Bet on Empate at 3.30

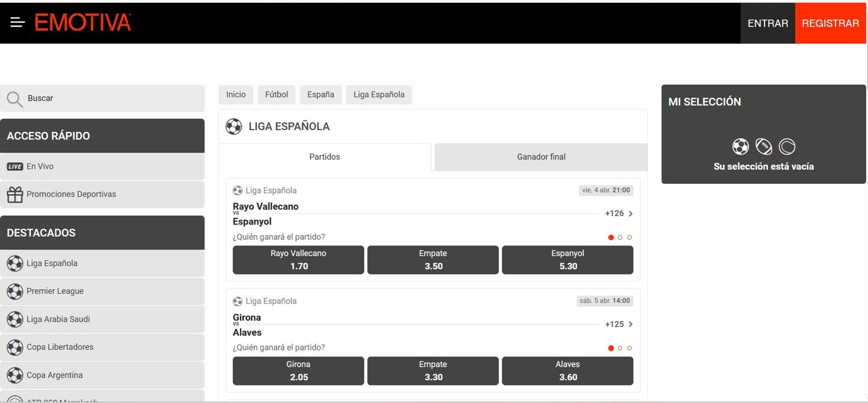pyautogui.click(x=433, y=371)
